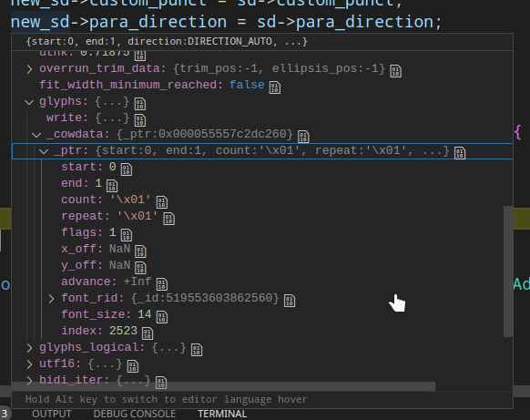The width and height of the screenshot is (530, 420).
Task: Expand the glyphs_logical entry
Action: (x=29, y=348)
